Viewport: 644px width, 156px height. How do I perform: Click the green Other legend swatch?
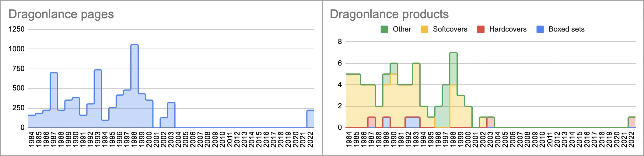click(384, 29)
